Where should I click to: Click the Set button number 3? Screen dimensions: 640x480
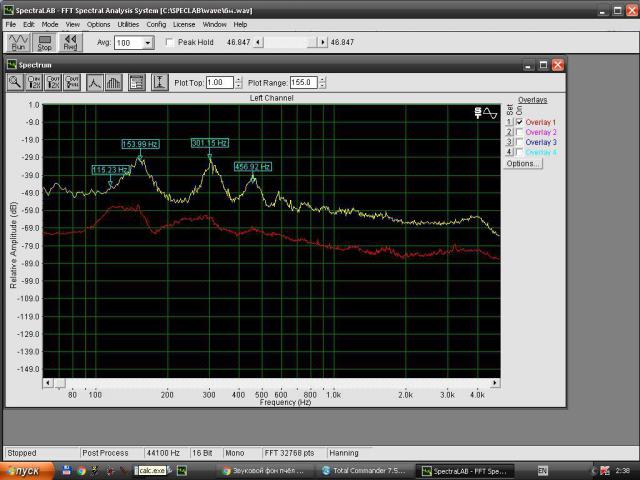[x=509, y=142]
